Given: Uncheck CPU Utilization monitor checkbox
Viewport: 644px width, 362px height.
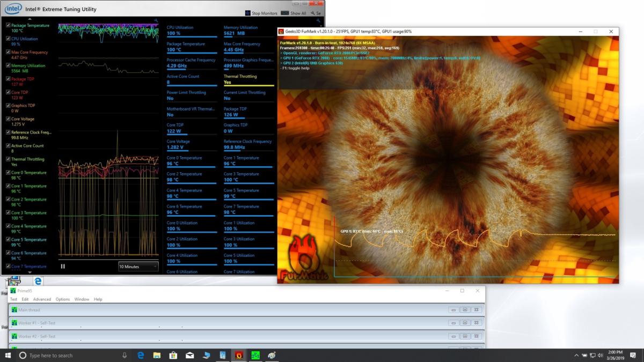Looking at the screenshot, I should point(8,39).
